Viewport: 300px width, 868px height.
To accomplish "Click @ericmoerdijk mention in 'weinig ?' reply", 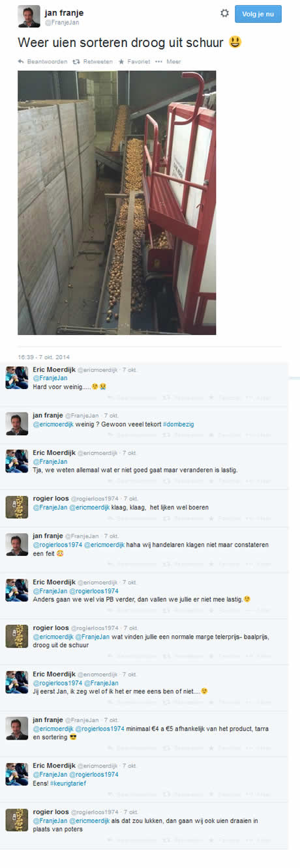I will (x=55, y=424).
